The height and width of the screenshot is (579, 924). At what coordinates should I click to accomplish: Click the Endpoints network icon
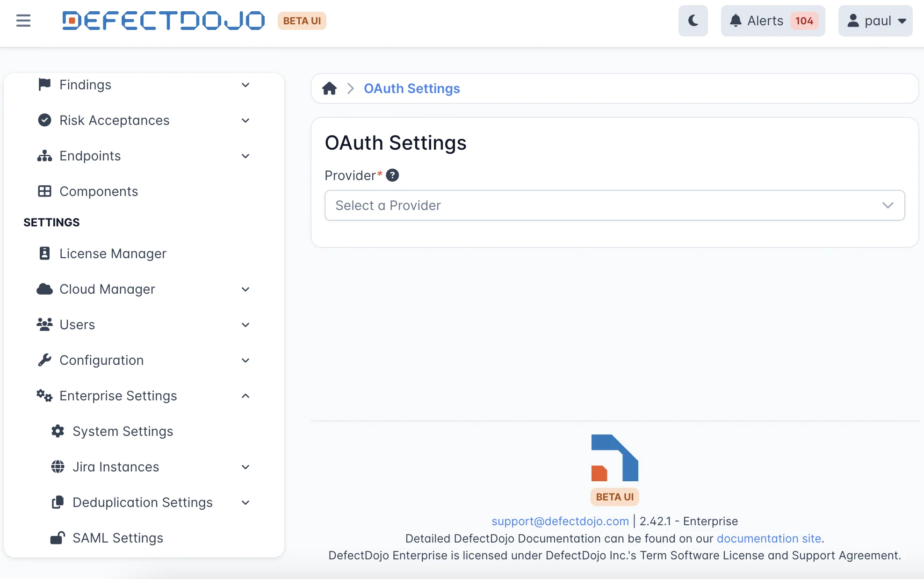point(44,156)
